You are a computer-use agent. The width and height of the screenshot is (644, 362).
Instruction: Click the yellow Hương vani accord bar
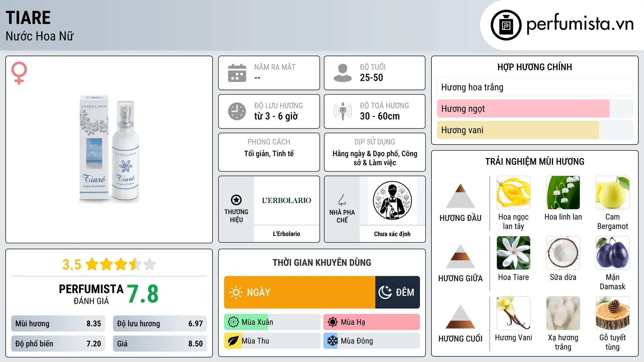coord(535,130)
